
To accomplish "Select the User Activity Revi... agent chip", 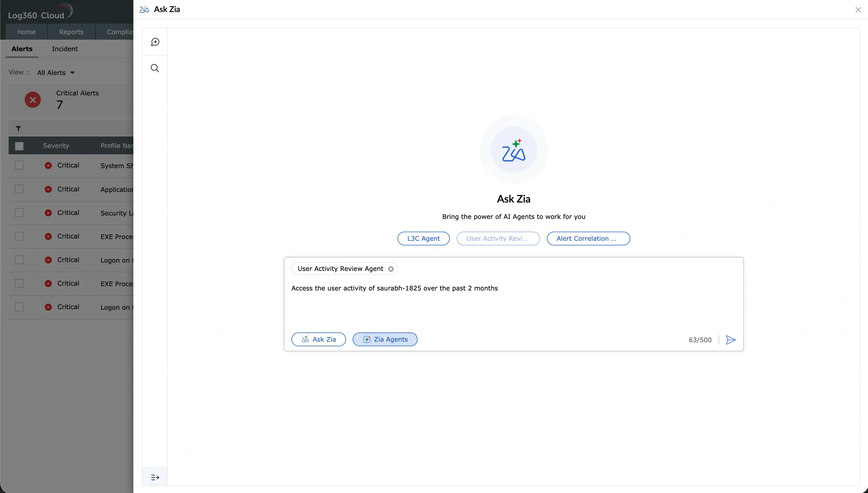I will click(x=498, y=238).
